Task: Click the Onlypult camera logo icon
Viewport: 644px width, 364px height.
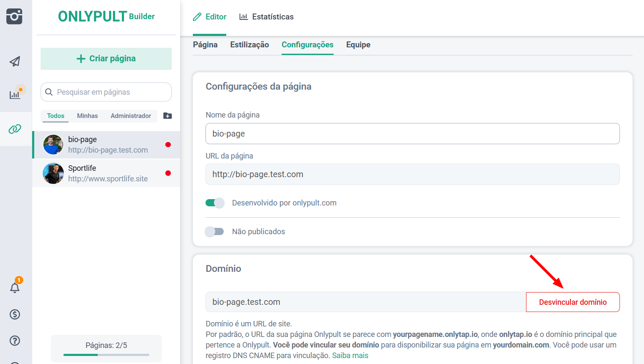Action: coord(14,16)
